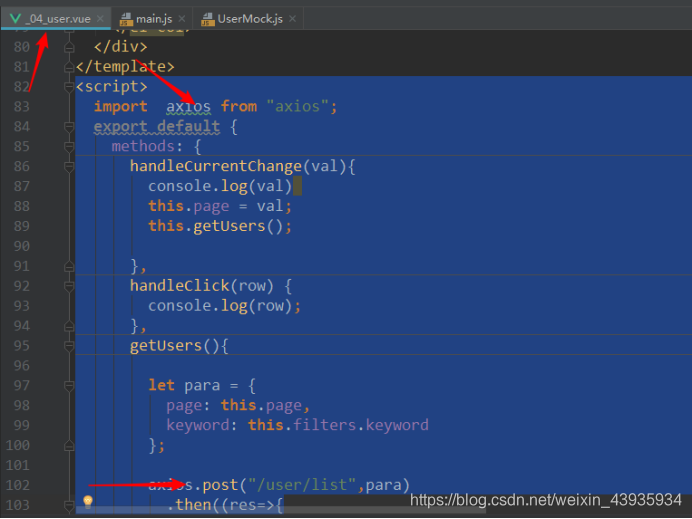The image size is (692, 519).
Task: Click line number 83 in the gutter
Action: [22, 107]
